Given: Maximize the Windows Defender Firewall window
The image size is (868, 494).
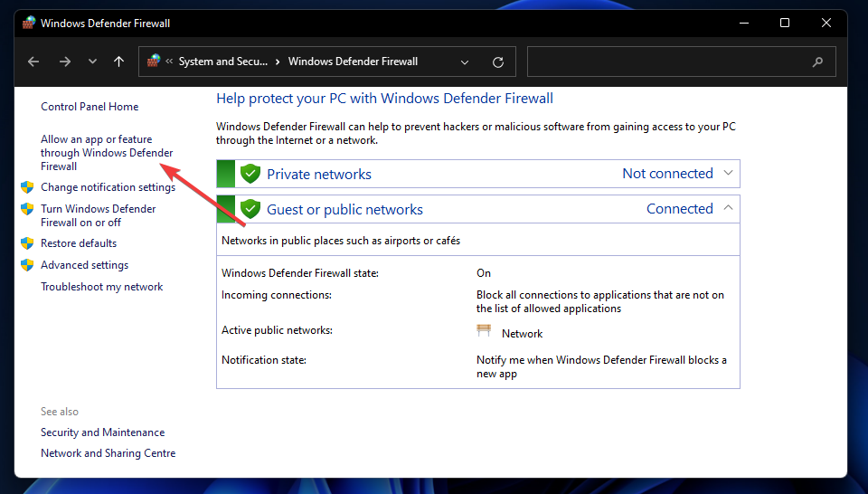Looking at the screenshot, I should 785,23.
